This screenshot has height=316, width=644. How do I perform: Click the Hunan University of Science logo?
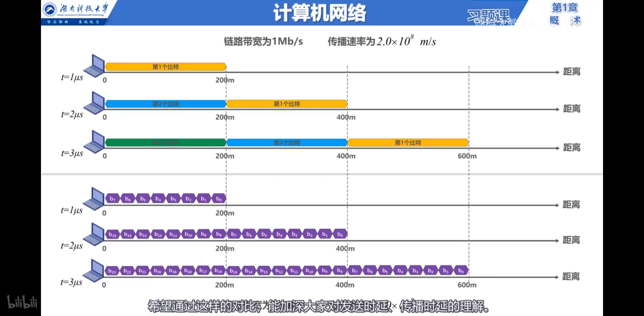pos(49,9)
